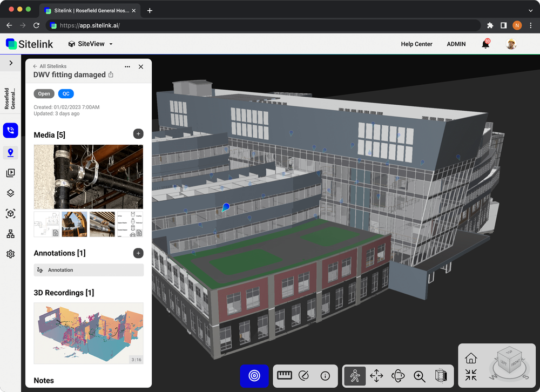Viewport: 540px width, 392px height.
Task: Select the measure ruler tool
Action: click(x=285, y=376)
